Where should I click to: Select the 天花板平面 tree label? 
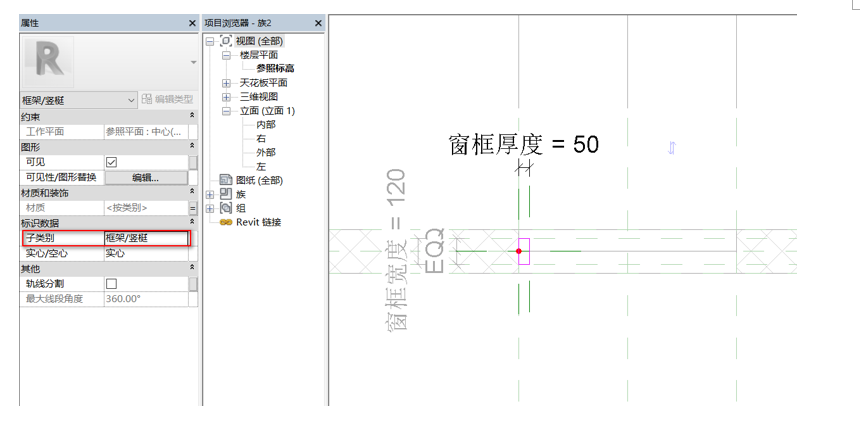(x=263, y=83)
